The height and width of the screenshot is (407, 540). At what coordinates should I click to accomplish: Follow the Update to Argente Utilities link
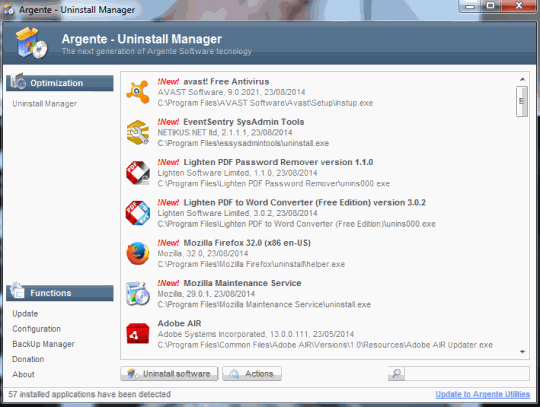coord(482,394)
